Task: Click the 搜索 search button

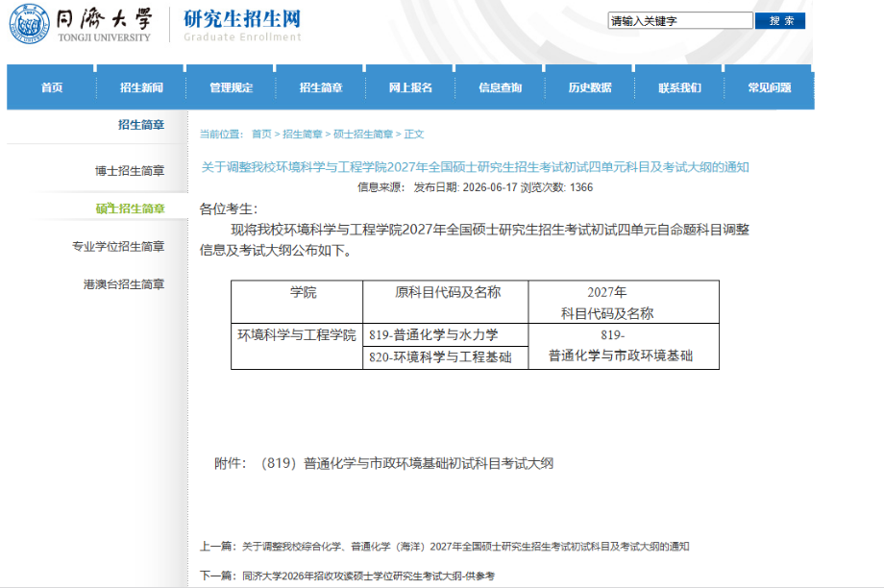Action: pos(780,21)
